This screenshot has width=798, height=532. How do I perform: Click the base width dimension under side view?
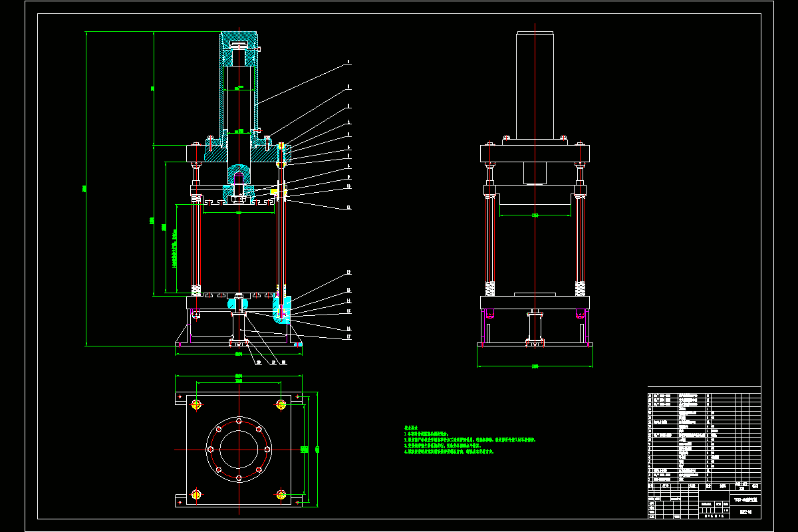coord(535,366)
